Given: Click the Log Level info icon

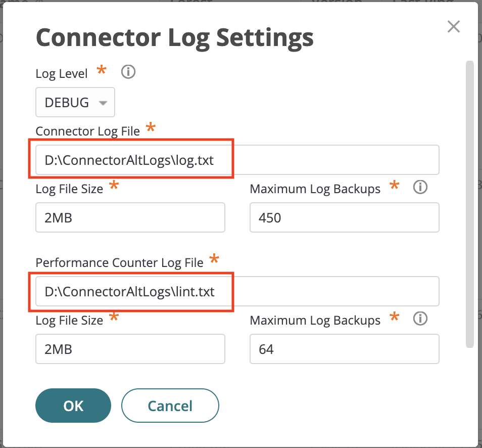Looking at the screenshot, I should 128,72.
